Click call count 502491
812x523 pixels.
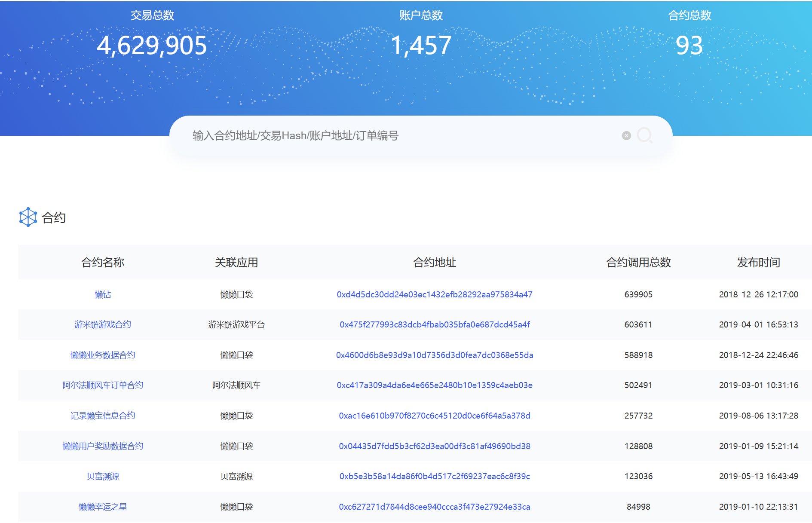click(x=638, y=385)
